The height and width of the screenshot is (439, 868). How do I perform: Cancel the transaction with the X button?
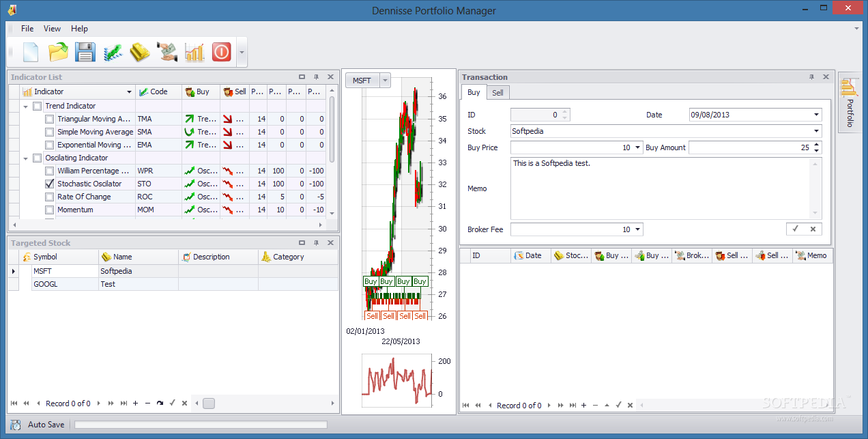point(813,229)
